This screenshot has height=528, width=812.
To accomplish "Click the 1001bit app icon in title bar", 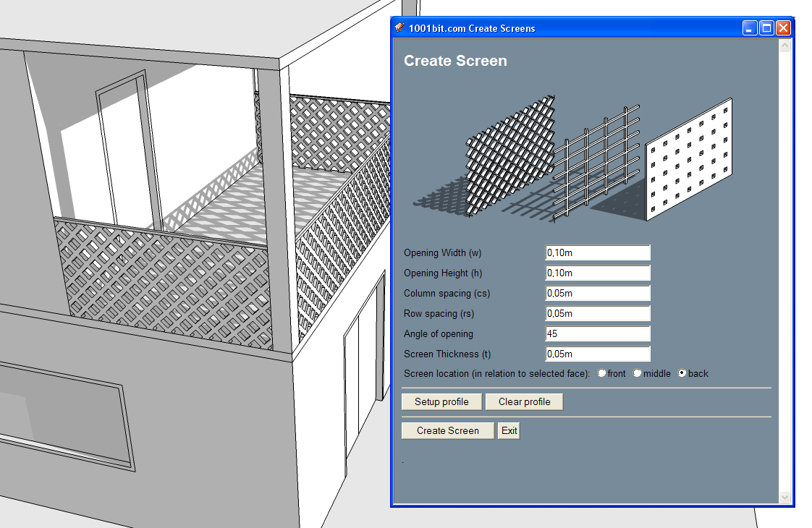I will click(399, 28).
